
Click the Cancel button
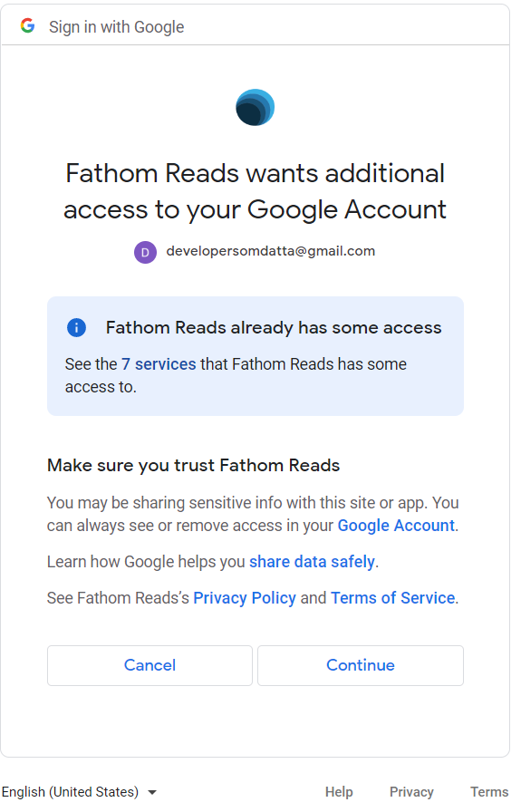(x=150, y=665)
